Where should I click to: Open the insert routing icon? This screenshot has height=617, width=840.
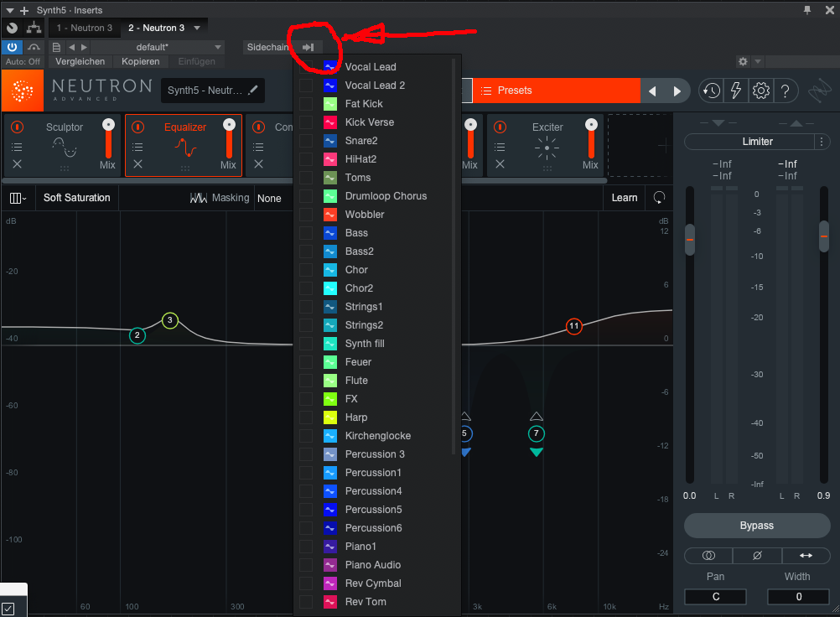pyautogui.click(x=34, y=28)
